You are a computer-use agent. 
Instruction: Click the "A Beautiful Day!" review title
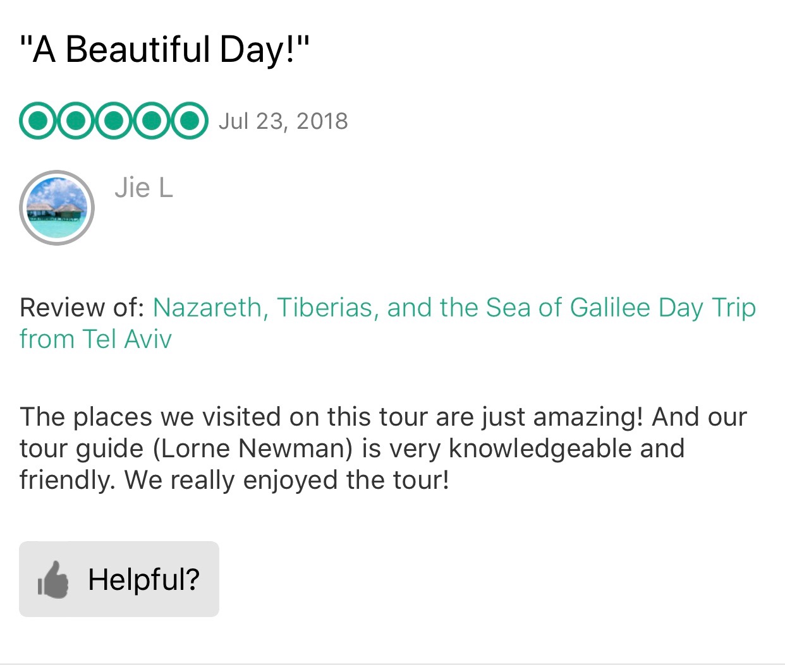click(x=164, y=49)
